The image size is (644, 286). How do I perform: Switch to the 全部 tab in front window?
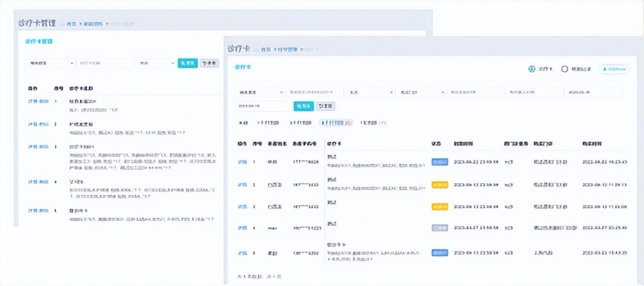coord(243,122)
